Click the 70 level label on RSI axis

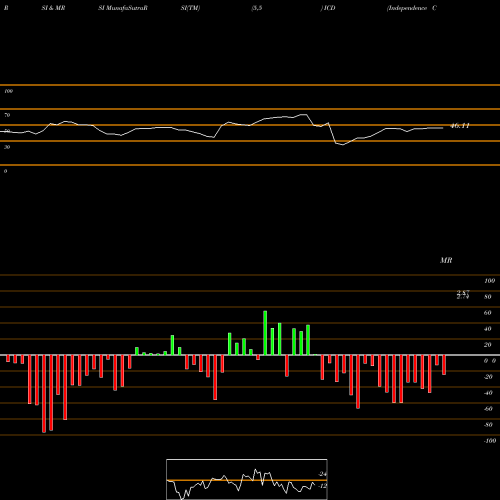pos(7,115)
